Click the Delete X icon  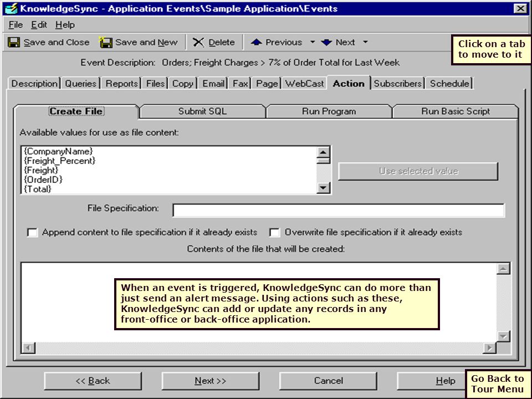tap(198, 43)
